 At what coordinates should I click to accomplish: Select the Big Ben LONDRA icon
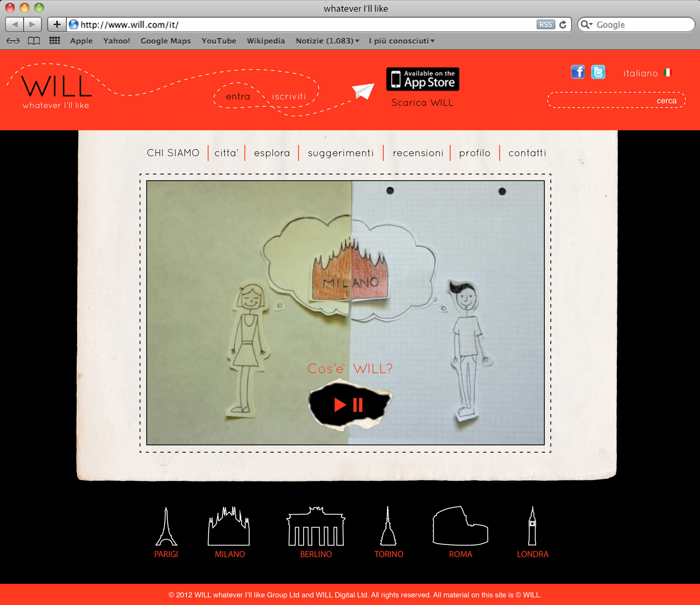pyautogui.click(x=532, y=526)
